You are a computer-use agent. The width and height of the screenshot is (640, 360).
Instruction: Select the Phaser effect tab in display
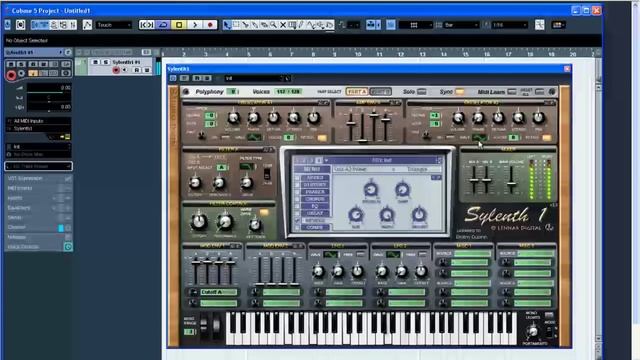[315, 192]
